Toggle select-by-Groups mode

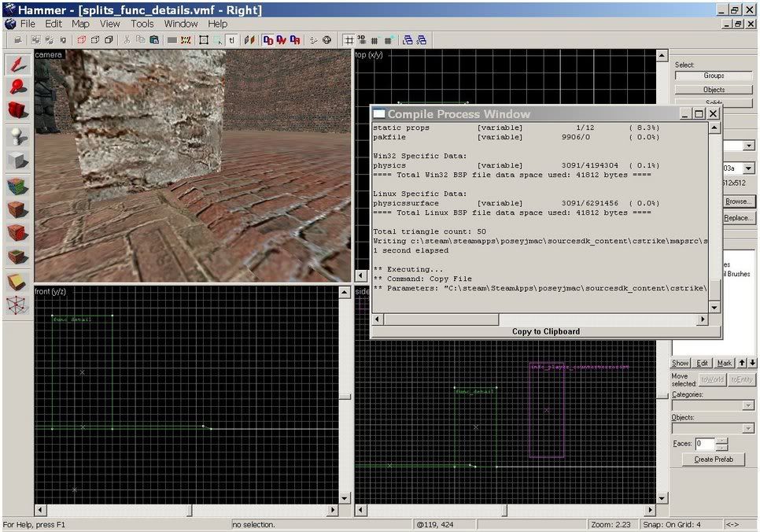point(714,76)
